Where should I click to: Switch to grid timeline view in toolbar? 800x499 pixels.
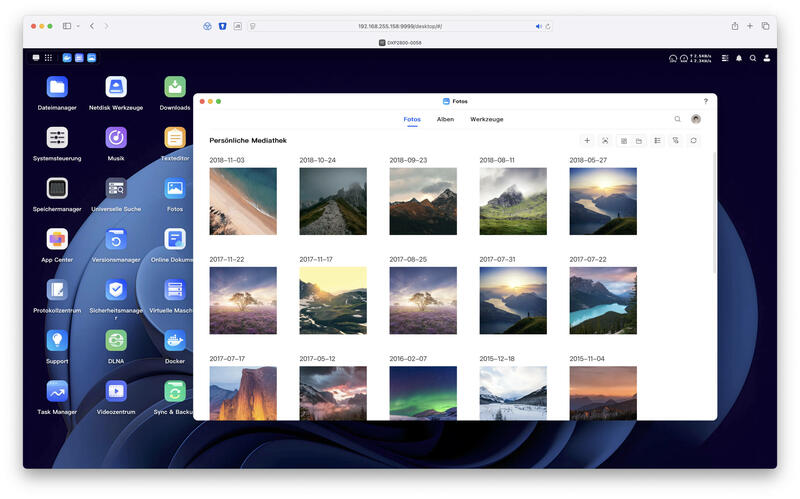[623, 141]
